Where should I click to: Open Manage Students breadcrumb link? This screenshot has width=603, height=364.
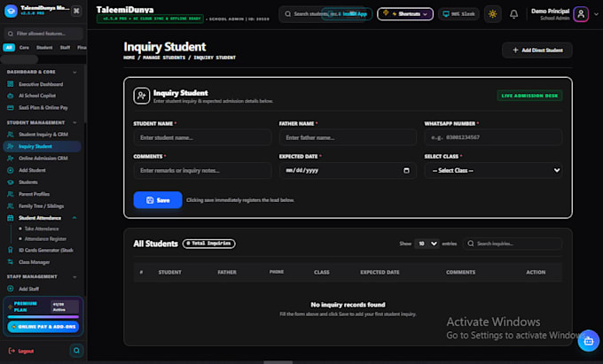[x=164, y=58]
